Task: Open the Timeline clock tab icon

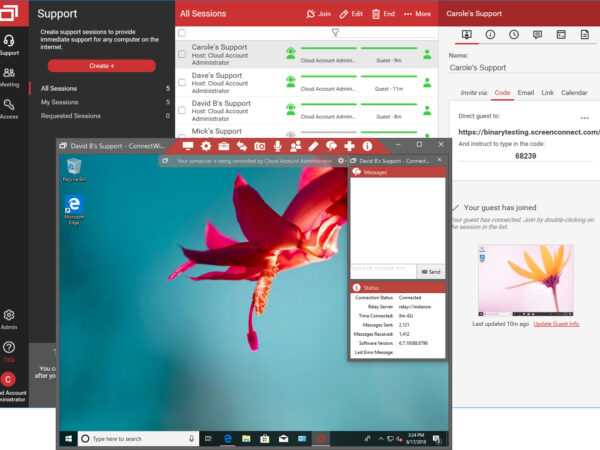Action: [x=514, y=35]
